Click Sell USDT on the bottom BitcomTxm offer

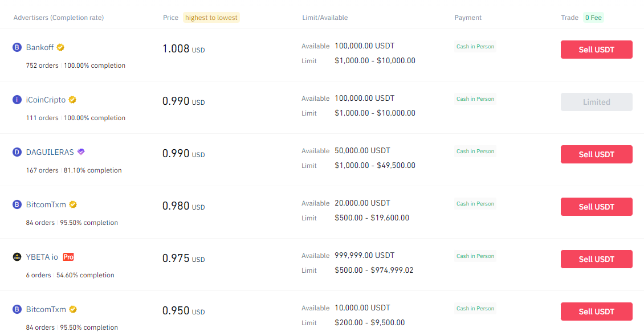click(x=596, y=312)
